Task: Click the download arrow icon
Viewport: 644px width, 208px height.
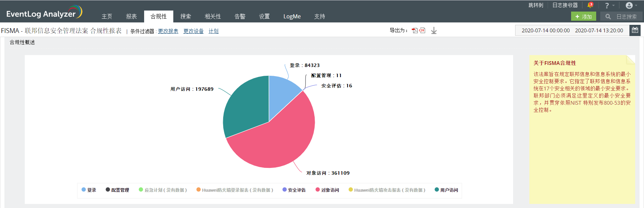Action: (x=434, y=31)
